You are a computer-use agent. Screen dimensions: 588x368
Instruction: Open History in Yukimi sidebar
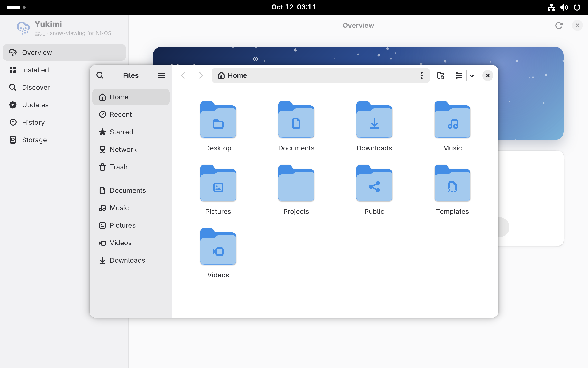tap(46, 122)
